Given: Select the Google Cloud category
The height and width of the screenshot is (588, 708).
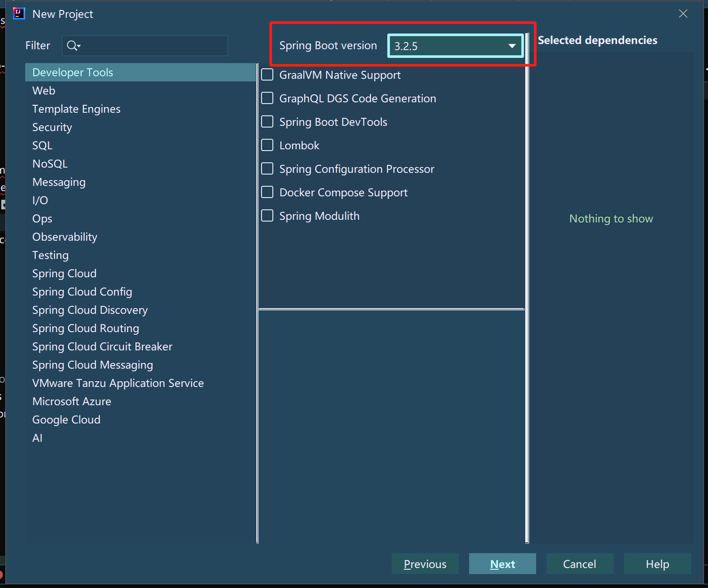Looking at the screenshot, I should click(141, 420).
